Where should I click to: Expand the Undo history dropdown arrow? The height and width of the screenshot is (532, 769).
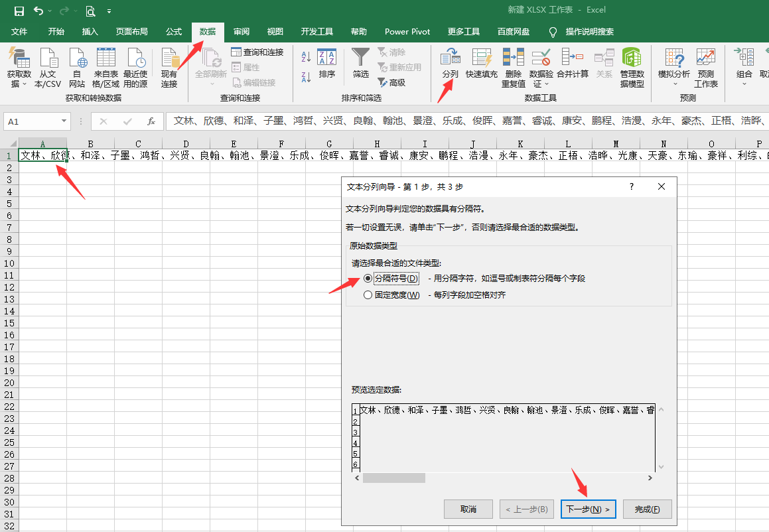click(50, 11)
